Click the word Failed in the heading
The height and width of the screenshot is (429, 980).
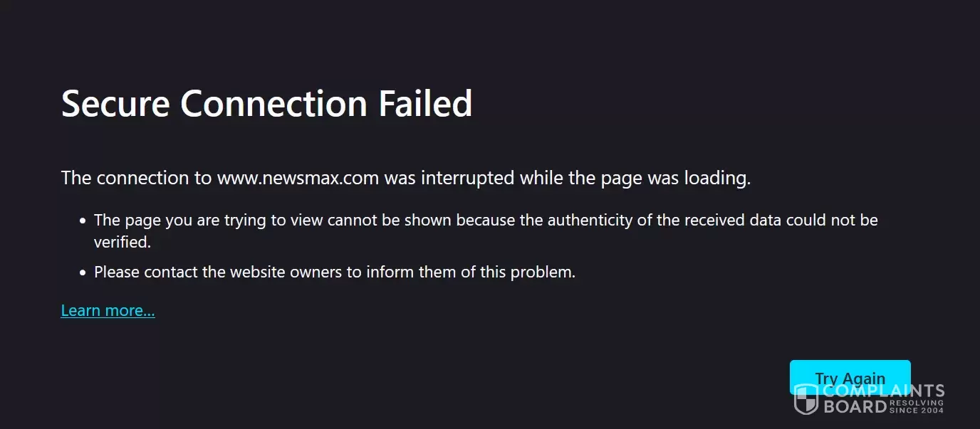(425, 103)
